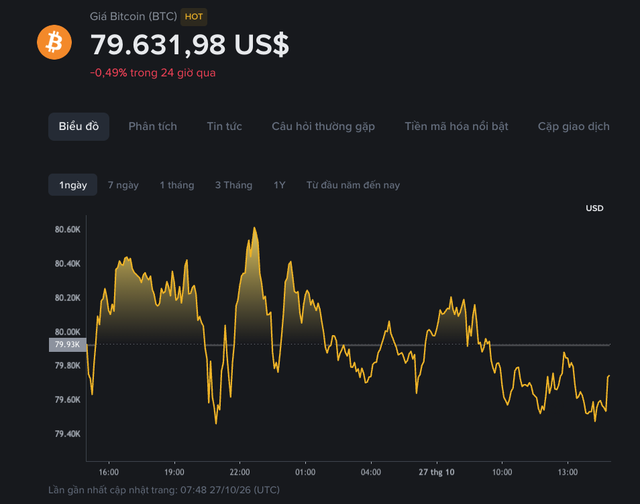640x504 pixels.
Task: Choose the 7 ngày chart range
Action: point(123,185)
